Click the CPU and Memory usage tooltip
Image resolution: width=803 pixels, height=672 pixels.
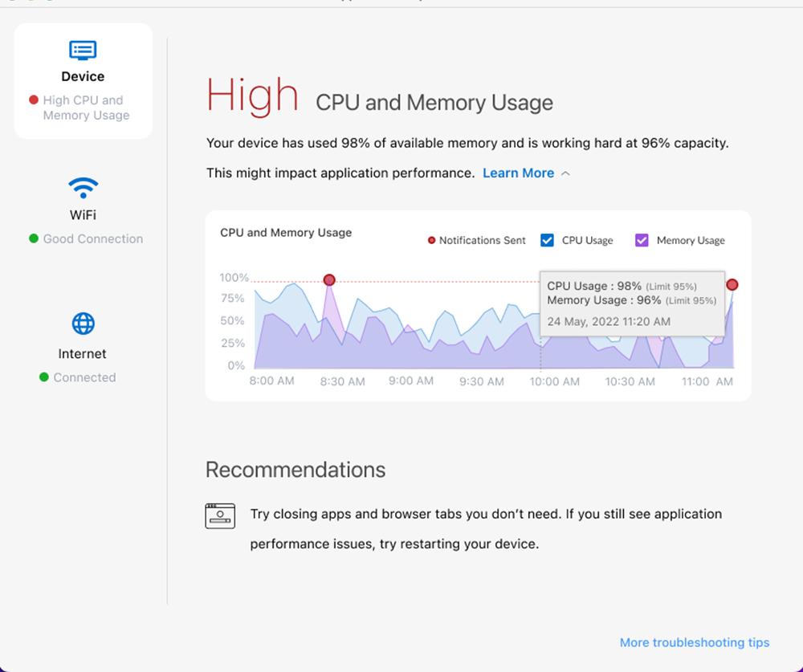(x=631, y=303)
